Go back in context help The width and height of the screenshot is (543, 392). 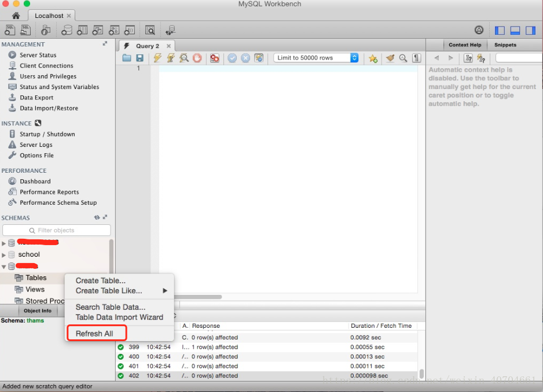(436, 58)
